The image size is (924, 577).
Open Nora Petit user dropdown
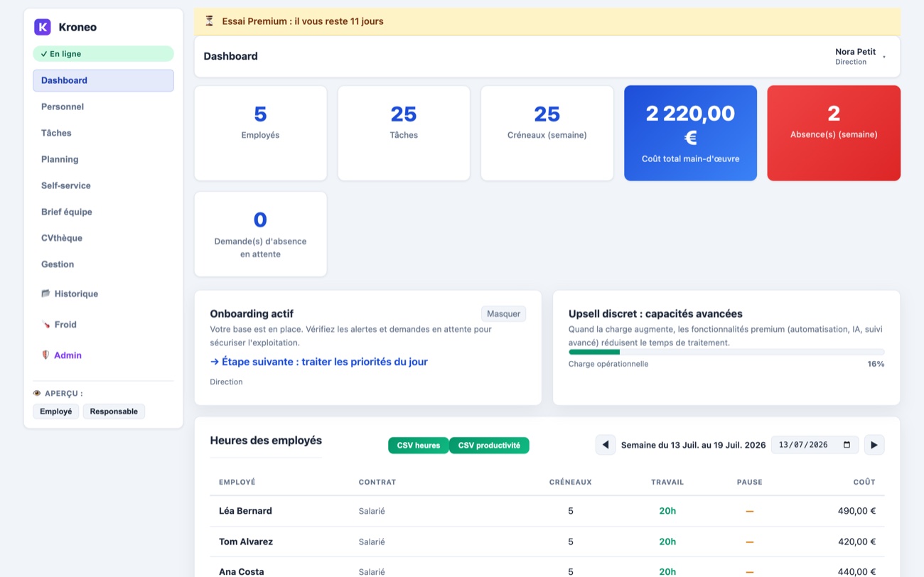click(861, 56)
